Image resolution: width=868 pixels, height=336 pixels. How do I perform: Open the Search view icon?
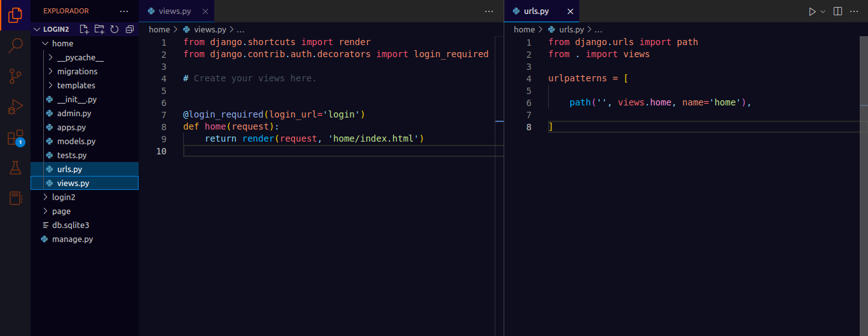pos(15,45)
